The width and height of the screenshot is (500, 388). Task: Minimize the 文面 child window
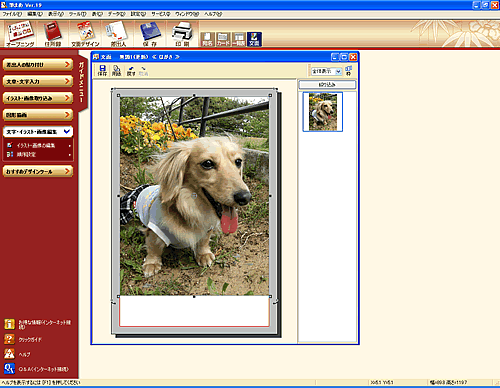(x=335, y=57)
